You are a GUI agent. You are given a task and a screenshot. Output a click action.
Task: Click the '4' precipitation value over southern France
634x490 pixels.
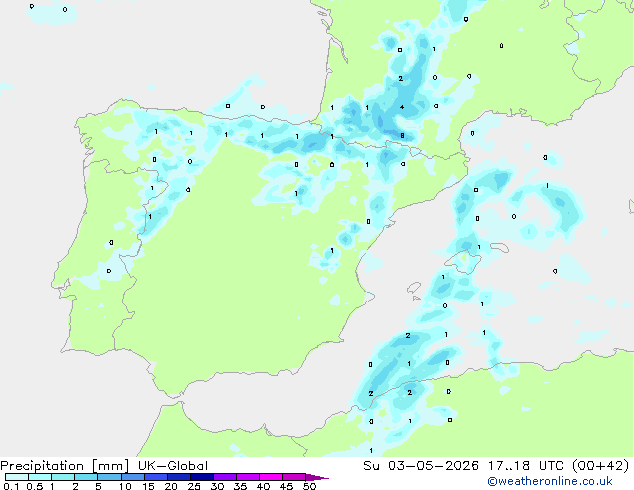(x=402, y=107)
